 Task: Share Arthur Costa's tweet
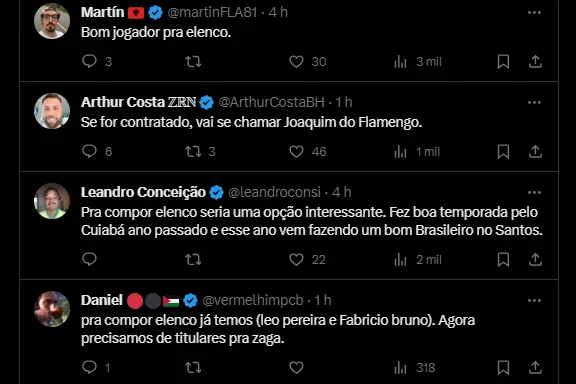pos(535,151)
